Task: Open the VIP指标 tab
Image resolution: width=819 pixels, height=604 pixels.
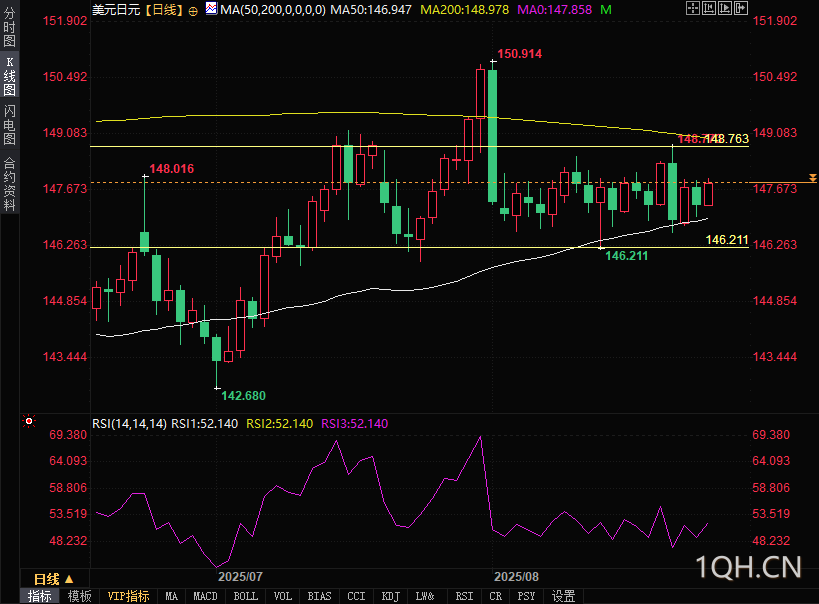Action: click(x=128, y=596)
